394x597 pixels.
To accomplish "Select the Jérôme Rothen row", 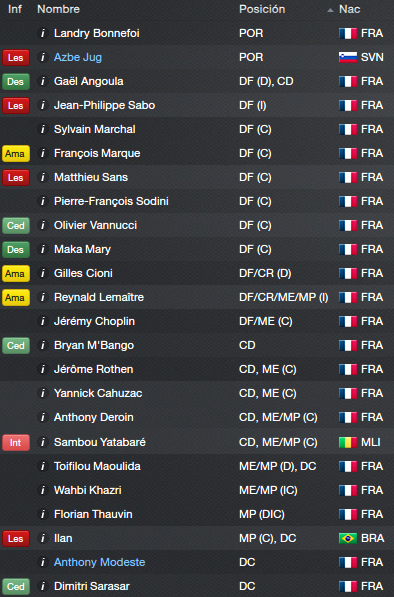I will point(197,369).
